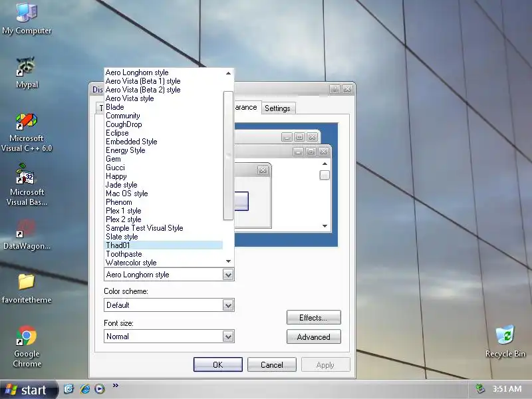Click the preview window scroll down arrow
This screenshot has height=399, width=532.
tap(325, 226)
